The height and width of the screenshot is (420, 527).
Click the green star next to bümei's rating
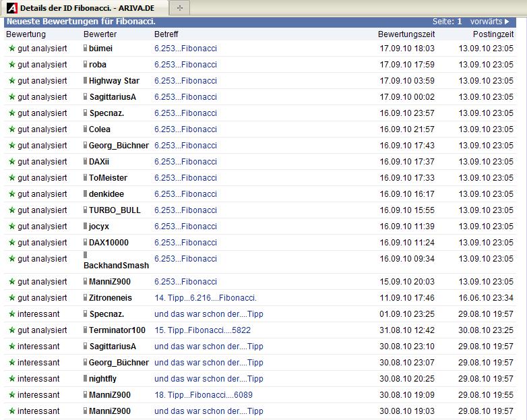(x=11, y=49)
